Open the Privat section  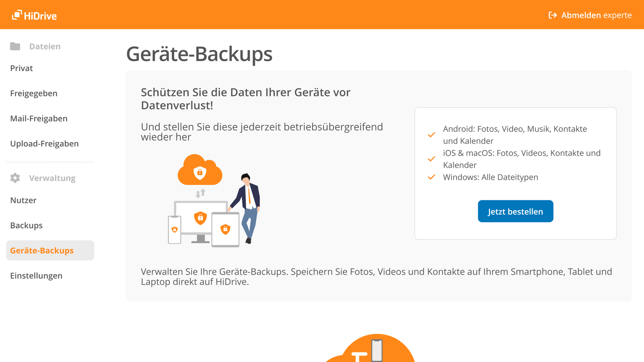pos(21,68)
